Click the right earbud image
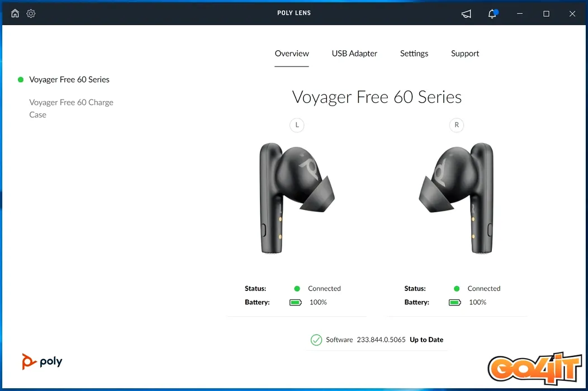The image size is (588, 391). coord(456,198)
